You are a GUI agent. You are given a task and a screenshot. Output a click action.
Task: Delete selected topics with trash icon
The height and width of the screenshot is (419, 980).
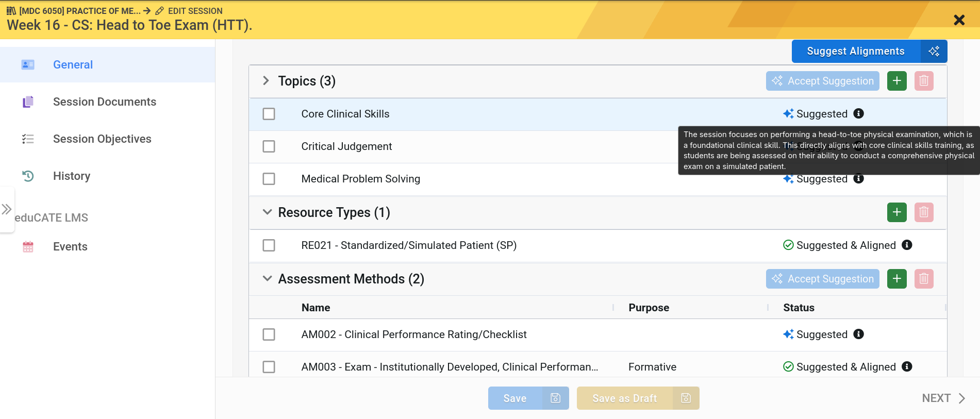[924, 81]
